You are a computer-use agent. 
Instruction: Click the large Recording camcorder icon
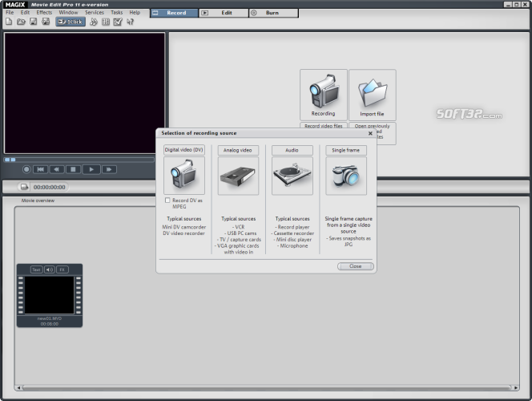[324, 95]
